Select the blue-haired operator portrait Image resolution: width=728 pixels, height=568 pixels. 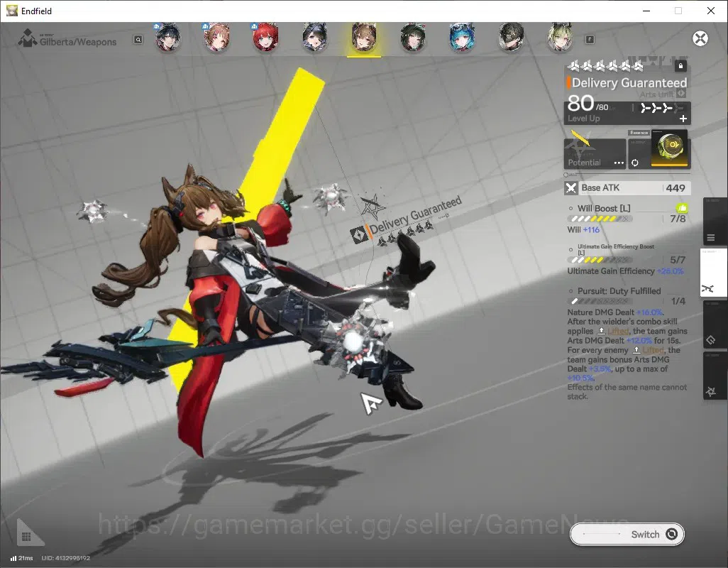[x=461, y=38]
